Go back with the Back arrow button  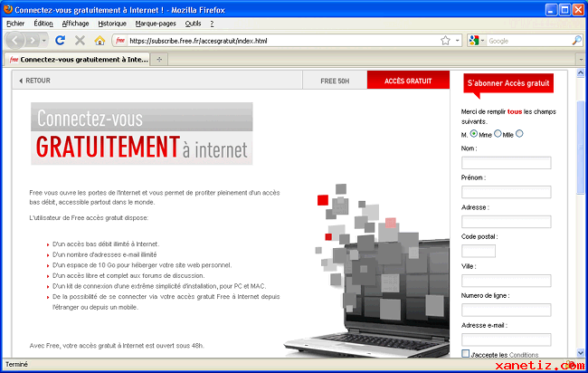coord(15,40)
